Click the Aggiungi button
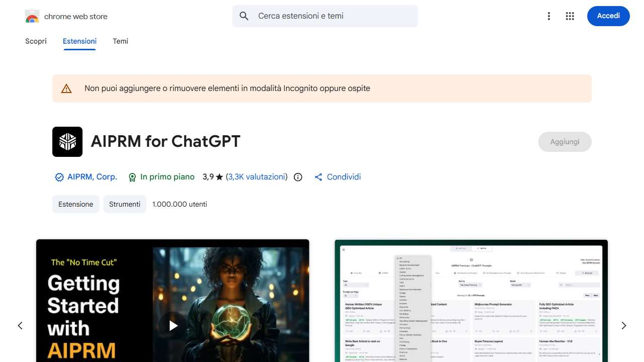This screenshot has height=362, width=644. click(x=565, y=142)
